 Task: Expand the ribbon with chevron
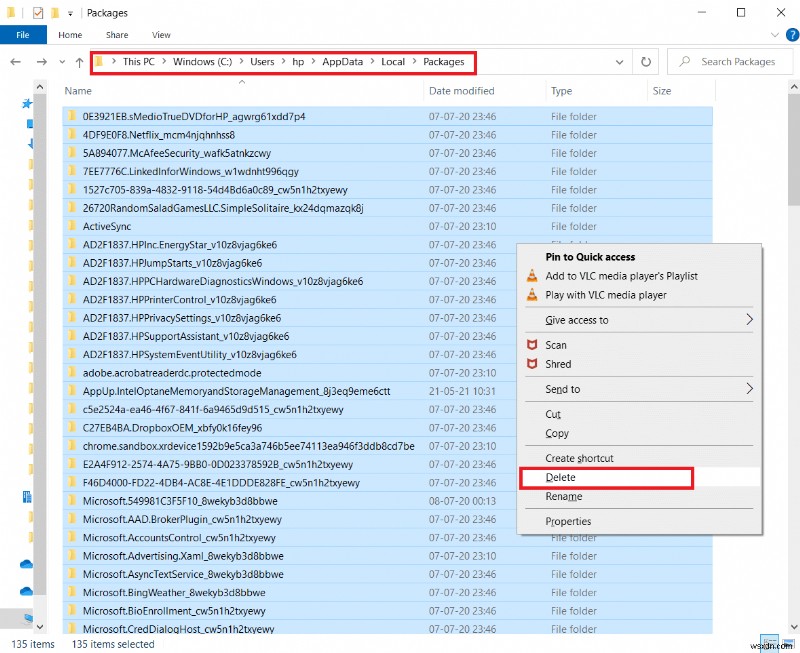[x=774, y=35]
